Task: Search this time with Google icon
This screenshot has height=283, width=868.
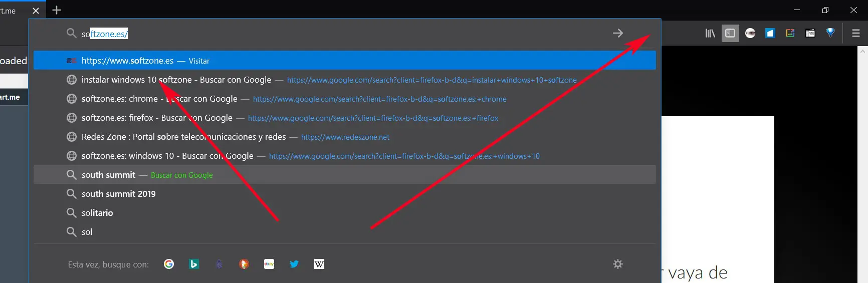Action: click(x=169, y=264)
